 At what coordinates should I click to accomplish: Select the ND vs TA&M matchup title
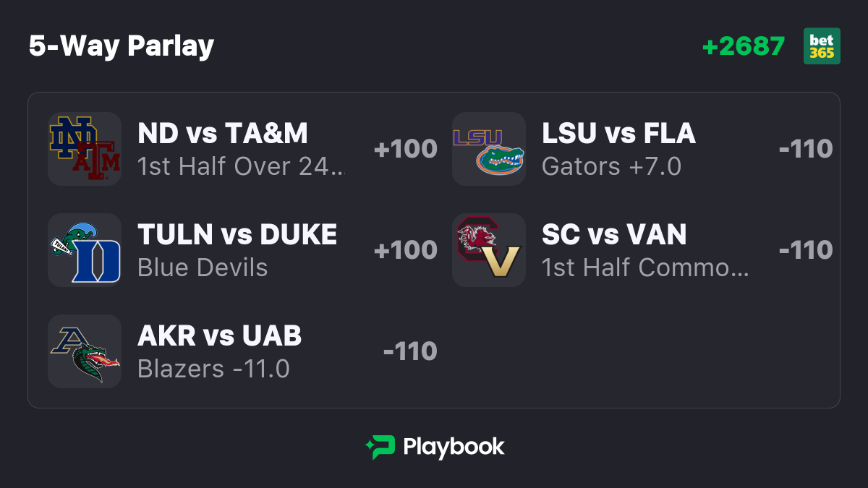pyautogui.click(x=223, y=133)
